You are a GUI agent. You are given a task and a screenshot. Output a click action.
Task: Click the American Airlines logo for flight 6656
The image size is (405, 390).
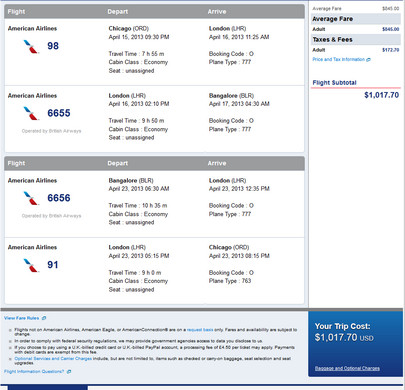[31, 198]
